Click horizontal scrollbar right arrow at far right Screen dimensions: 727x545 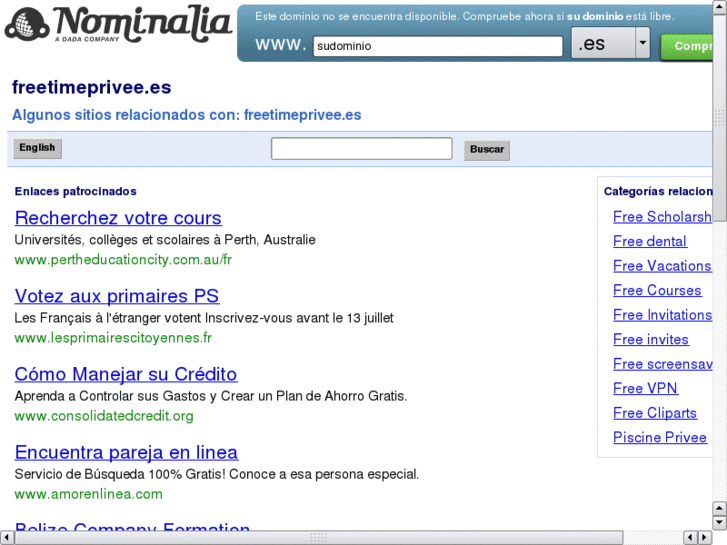click(x=706, y=538)
